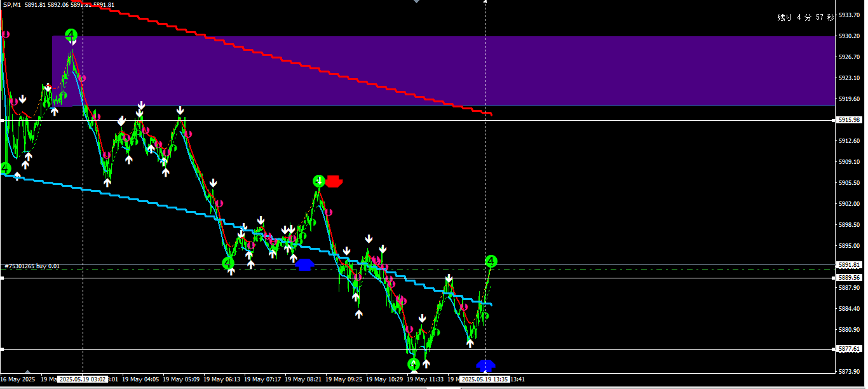
Task: Click the 5873.90 price scale value
Action: [850, 372]
